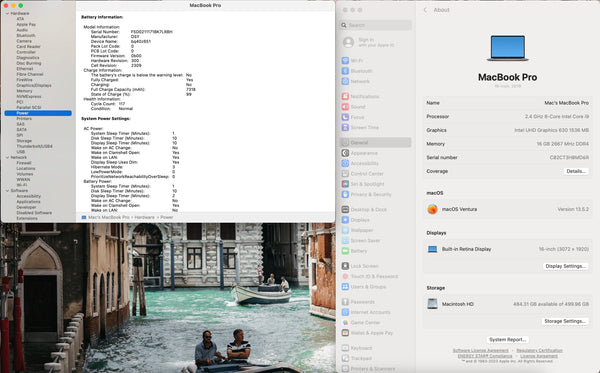Image resolution: width=600 pixels, height=373 pixels.
Task: Select Printers in System Information sidebar
Action: tap(24, 119)
